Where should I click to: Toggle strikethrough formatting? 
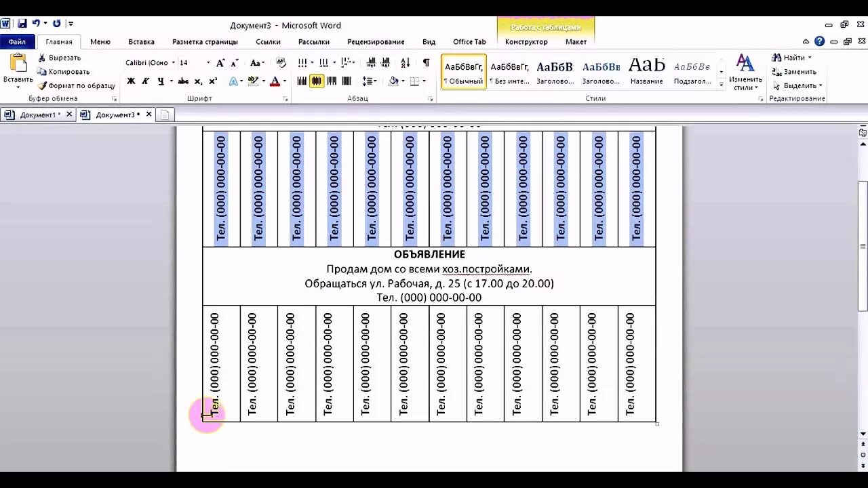coord(184,81)
